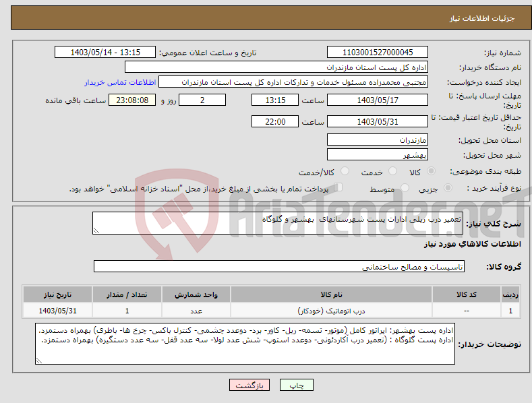Select the متوسط purchase type radio
Image resolution: width=532 pixels, height=403 pixels.
pyautogui.click(x=405, y=188)
